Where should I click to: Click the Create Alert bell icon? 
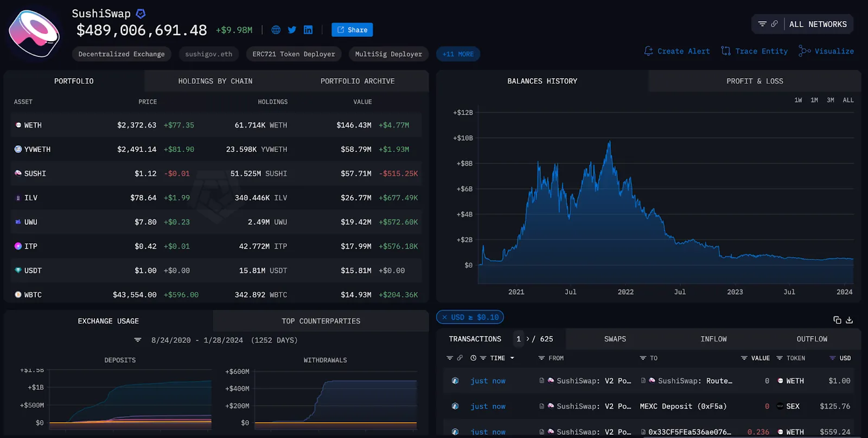648,51
